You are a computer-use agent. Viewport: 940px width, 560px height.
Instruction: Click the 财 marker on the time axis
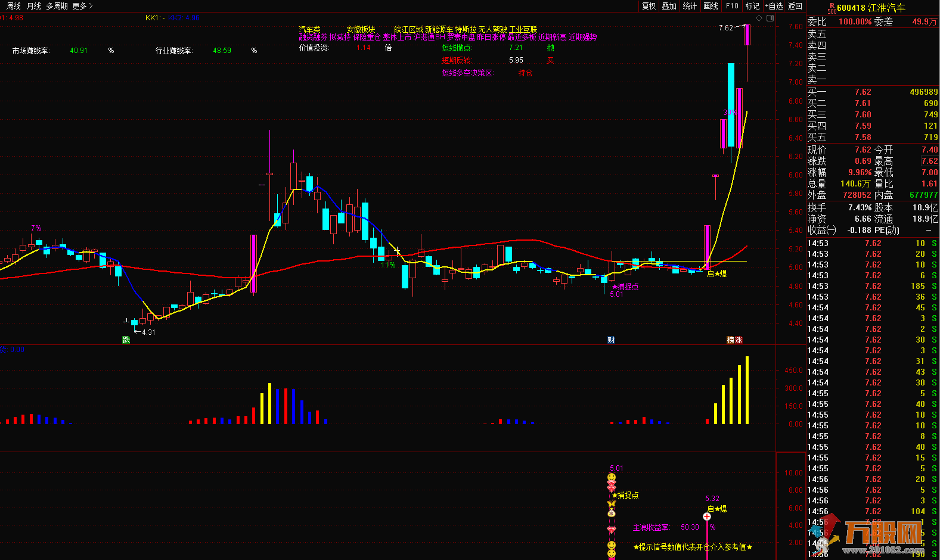tap(611, 340)
